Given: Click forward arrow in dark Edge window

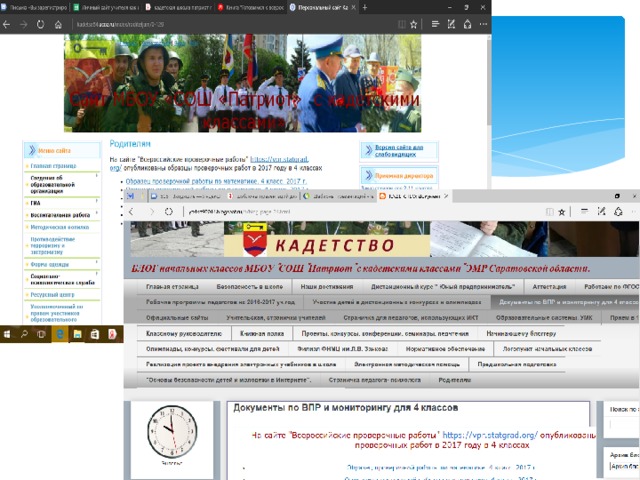Looking at the screenshot, I should click(x=24, y=24).
